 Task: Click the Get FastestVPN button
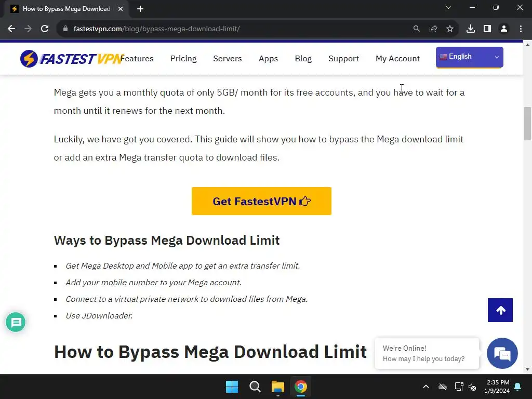tap(262, 201)
